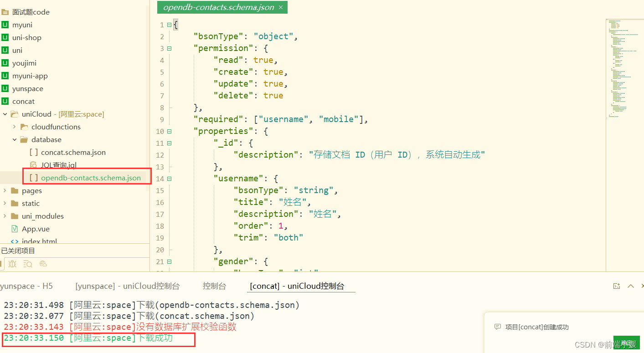This screenshot has height=353, width=644.
Task: Click the concat.schema.json bracket file icon
Action: (x=34, y=152)
